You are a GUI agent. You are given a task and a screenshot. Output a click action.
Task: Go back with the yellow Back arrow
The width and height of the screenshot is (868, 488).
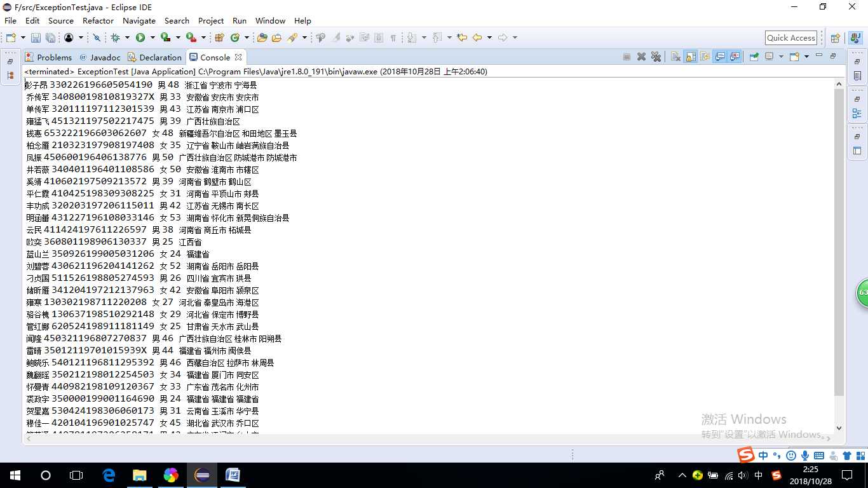pos(477,37)
